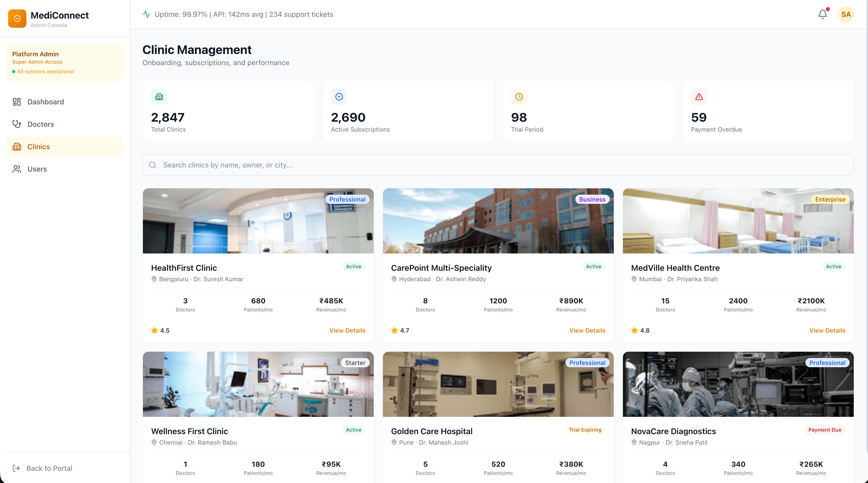The image size is (868, 483).
Task: Click the Trial Period clock icon
Action: click(x=519, y=97)
